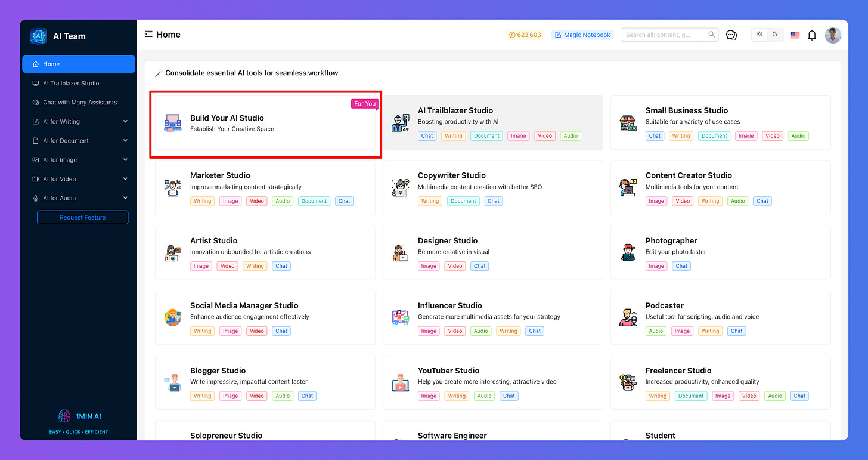Viewport: 868px width, 460px height.
Task: Click the search magnifier button
Action: [712, 35]
